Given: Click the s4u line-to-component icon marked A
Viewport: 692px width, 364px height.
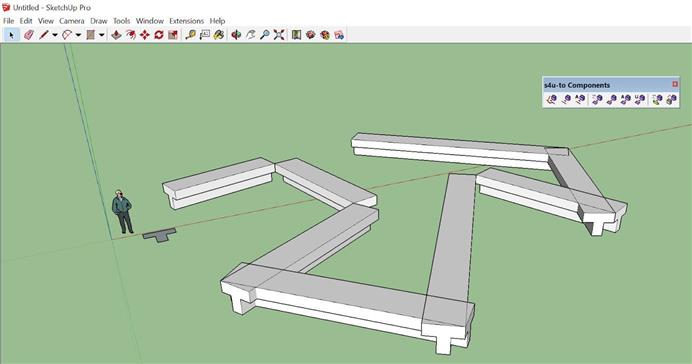Looking at the screenshot, I should 580,100.
